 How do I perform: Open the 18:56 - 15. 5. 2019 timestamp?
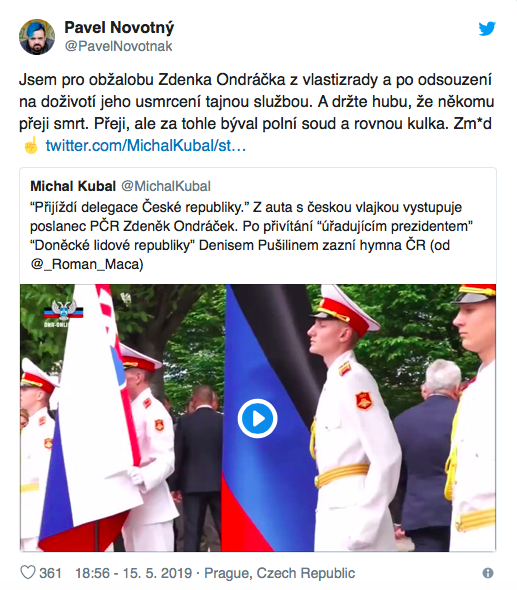[134, 573]
